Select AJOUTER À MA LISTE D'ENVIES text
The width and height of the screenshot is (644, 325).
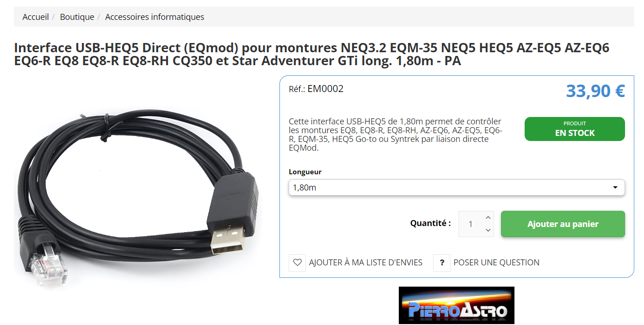[x=365, y=263]
